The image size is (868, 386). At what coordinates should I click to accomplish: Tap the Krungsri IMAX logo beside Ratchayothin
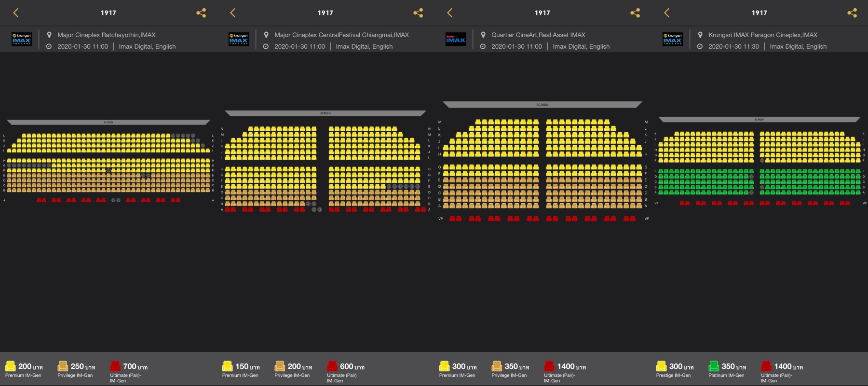pos(22,39)
